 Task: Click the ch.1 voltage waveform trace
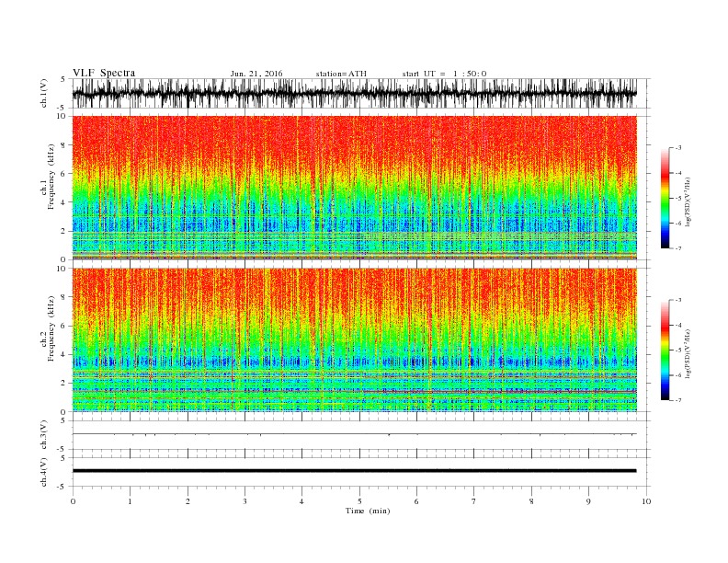(x=354, y=93)
